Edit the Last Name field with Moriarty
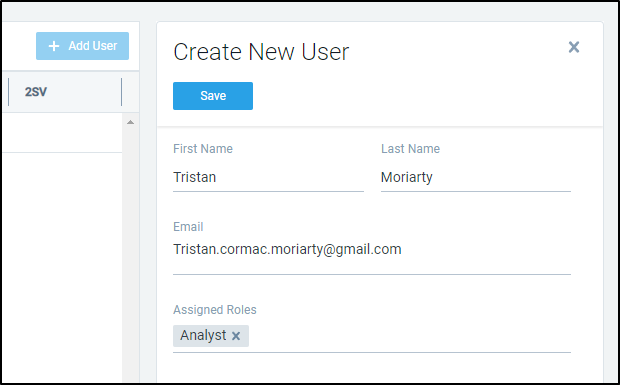This screenshot has width=620, height=385. point(476,177)
